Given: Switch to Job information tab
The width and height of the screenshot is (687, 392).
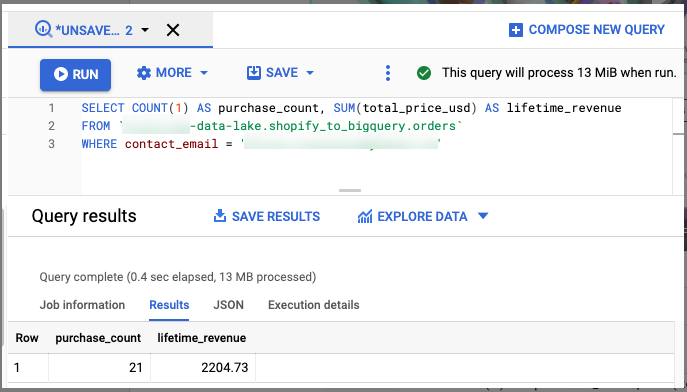Looking at the screenshot, I should [82, 305].
